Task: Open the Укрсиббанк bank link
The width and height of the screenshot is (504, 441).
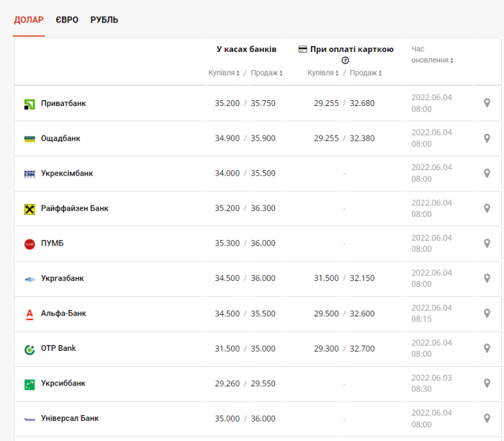Action: (x=63, y=383)
